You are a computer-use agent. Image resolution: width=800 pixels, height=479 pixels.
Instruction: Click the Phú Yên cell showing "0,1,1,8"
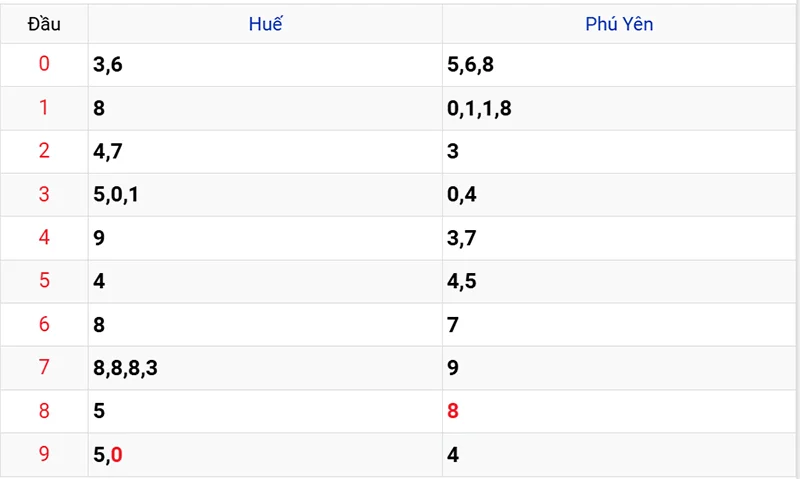[479, 108]
